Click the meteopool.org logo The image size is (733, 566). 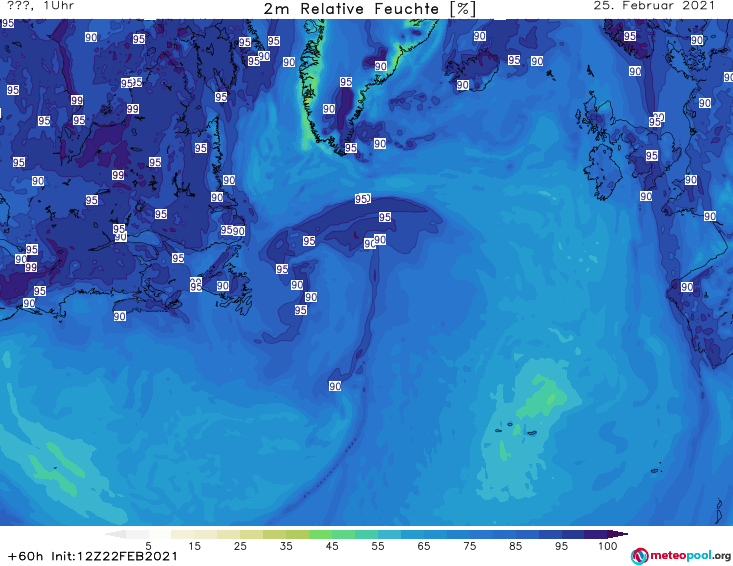[x=681, y=556]
